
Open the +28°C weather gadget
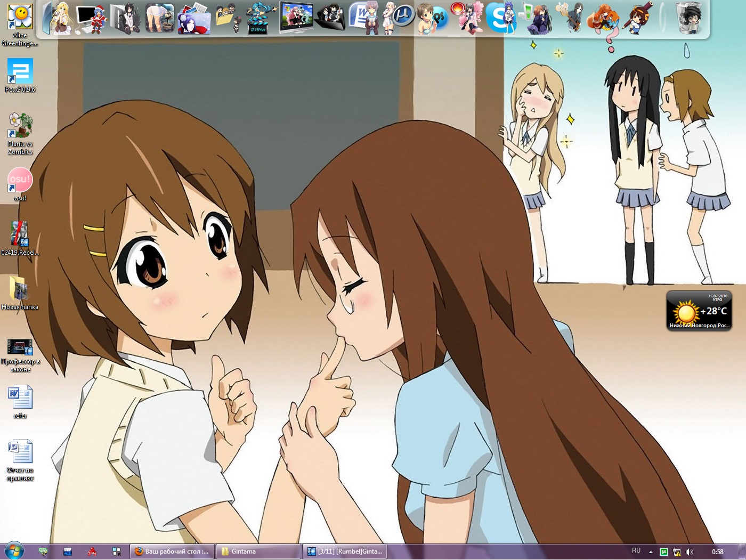tap(699, 311)
